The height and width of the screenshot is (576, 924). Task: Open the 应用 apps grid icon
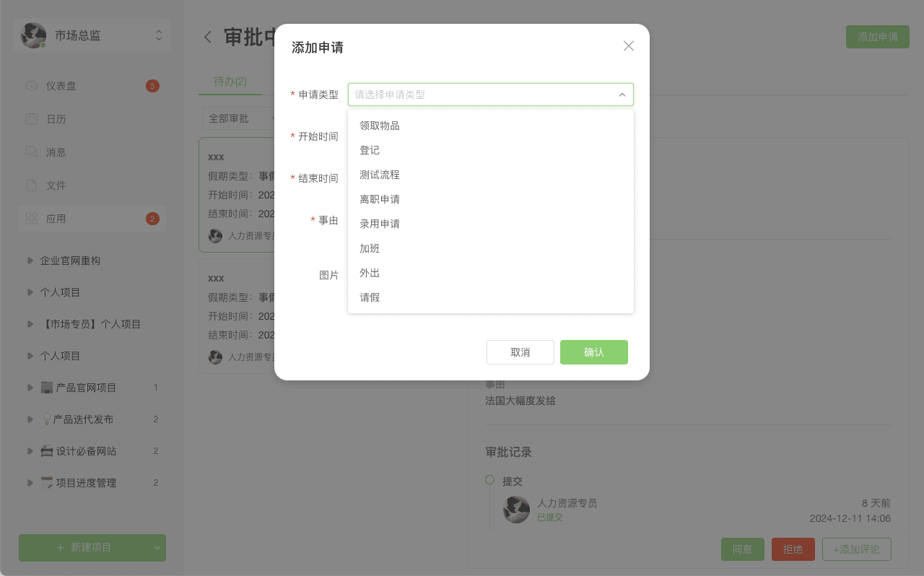(32, 219)
